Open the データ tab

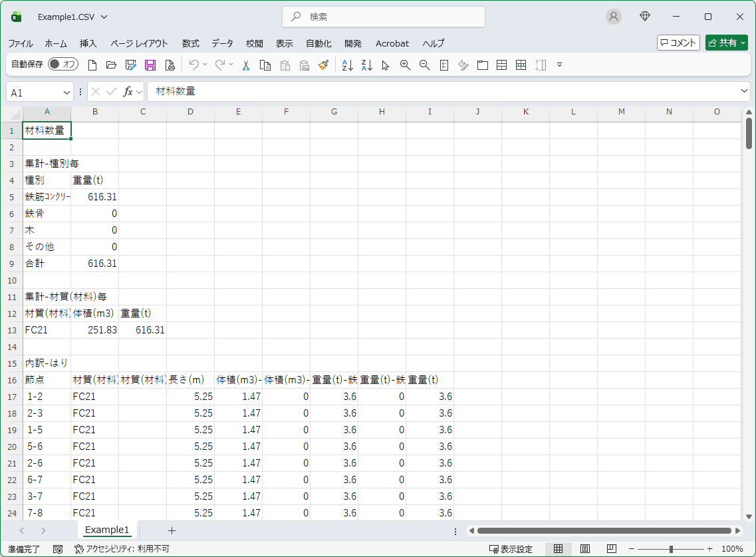click(x=222, y=43)
